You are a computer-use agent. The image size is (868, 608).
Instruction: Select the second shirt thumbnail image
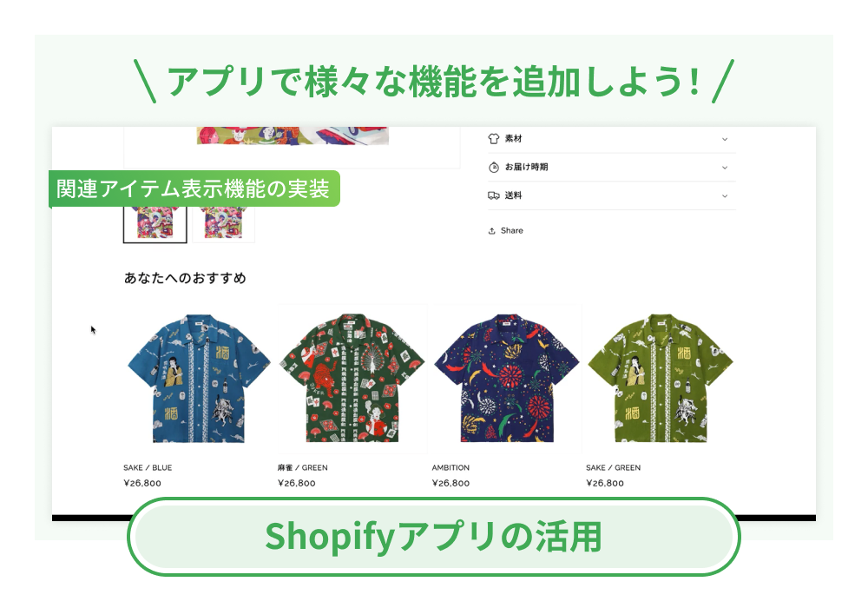[224, 224]
